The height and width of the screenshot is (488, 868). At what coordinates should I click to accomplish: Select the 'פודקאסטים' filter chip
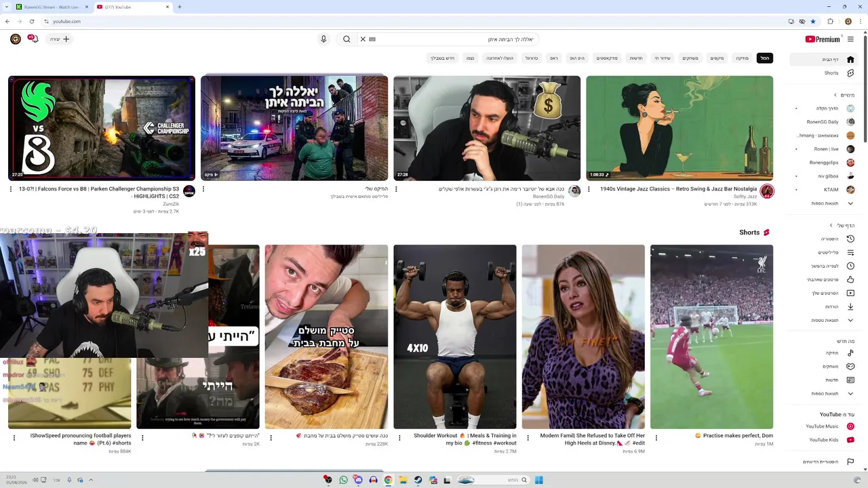[607, 58]
